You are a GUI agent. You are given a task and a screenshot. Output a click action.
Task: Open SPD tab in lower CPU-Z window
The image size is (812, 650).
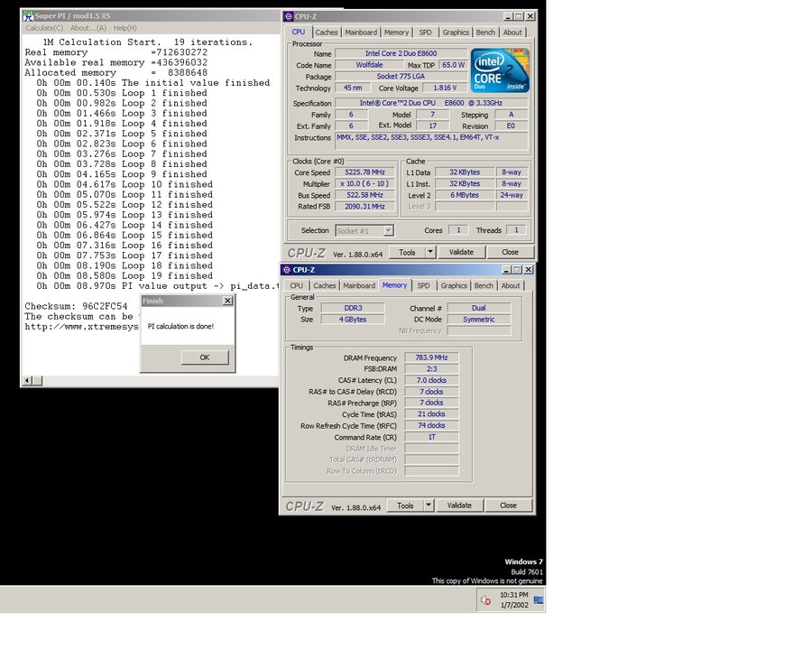(x=423, y=285)
